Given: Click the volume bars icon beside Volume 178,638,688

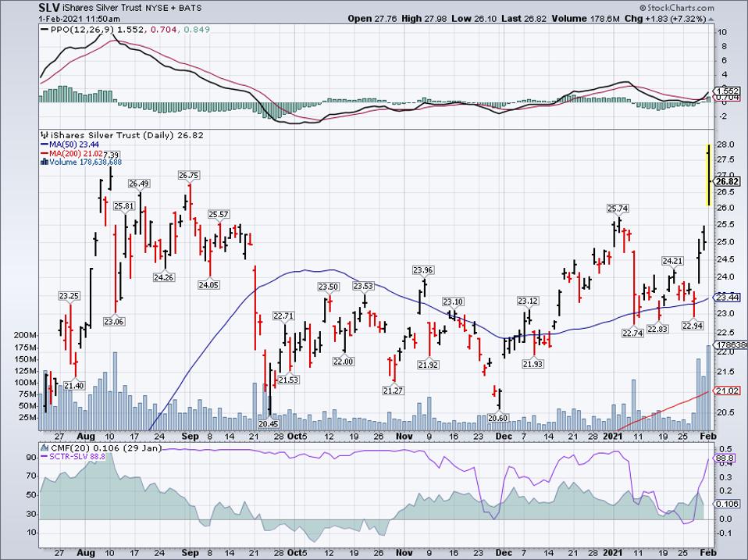Looking at the screenshot, I should pyautogui.click(x=45, y=162).
